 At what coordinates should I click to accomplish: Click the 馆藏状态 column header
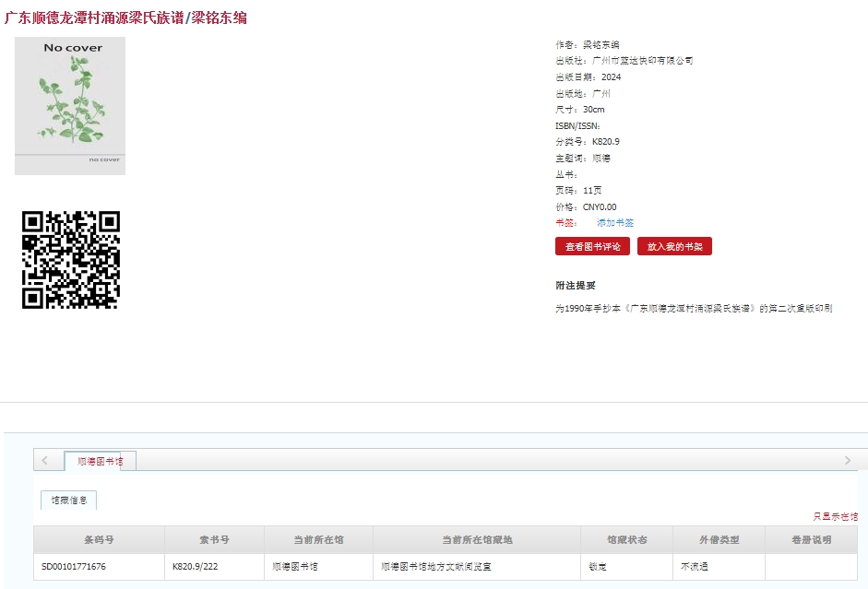tap(626, 540)
